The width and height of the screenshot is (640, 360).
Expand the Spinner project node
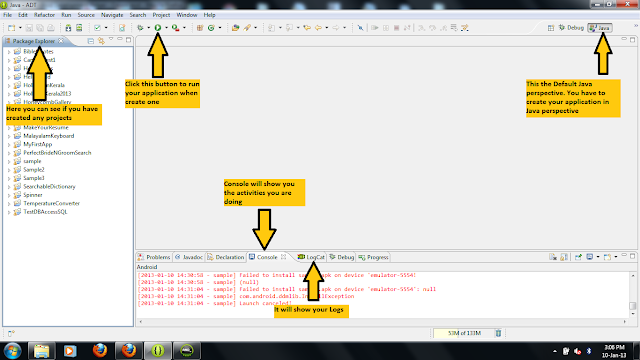click(9, 195)
